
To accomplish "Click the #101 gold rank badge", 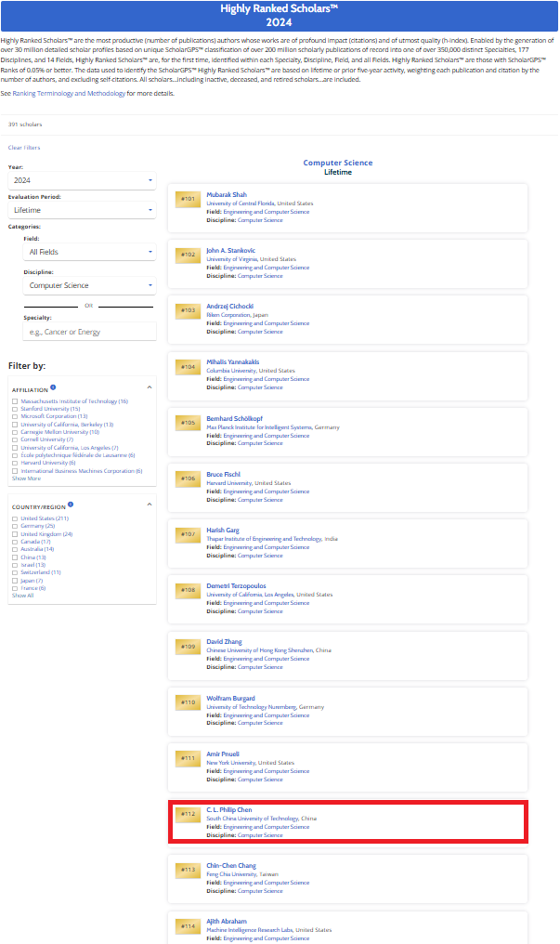I will pyautogui.click(x=189, y=199).
